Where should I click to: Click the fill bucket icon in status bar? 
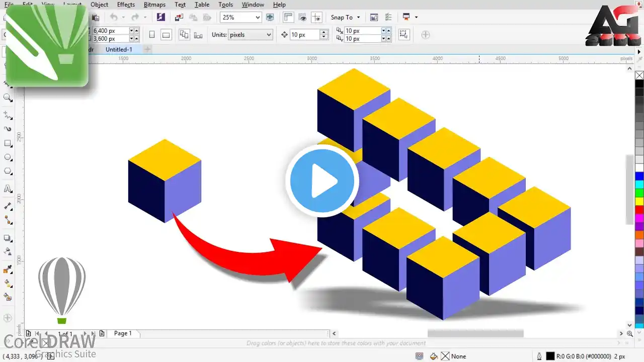point(434,356)
